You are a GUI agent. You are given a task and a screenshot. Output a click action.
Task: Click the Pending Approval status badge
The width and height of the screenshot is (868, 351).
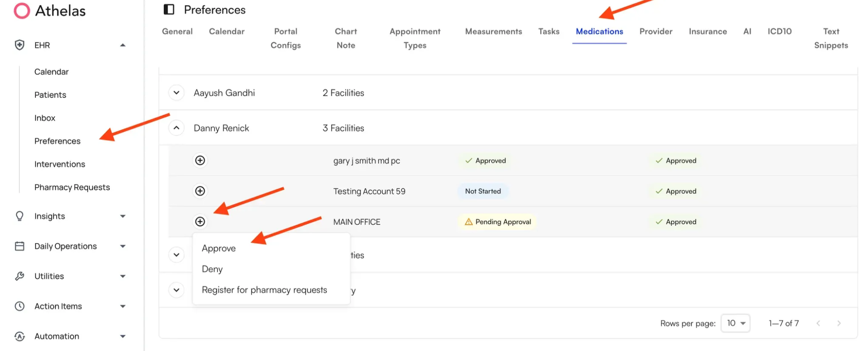coord(497,222)
